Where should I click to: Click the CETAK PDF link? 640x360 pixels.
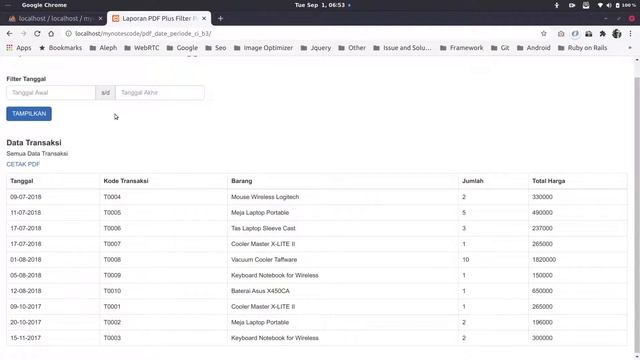tap(23, 164)
